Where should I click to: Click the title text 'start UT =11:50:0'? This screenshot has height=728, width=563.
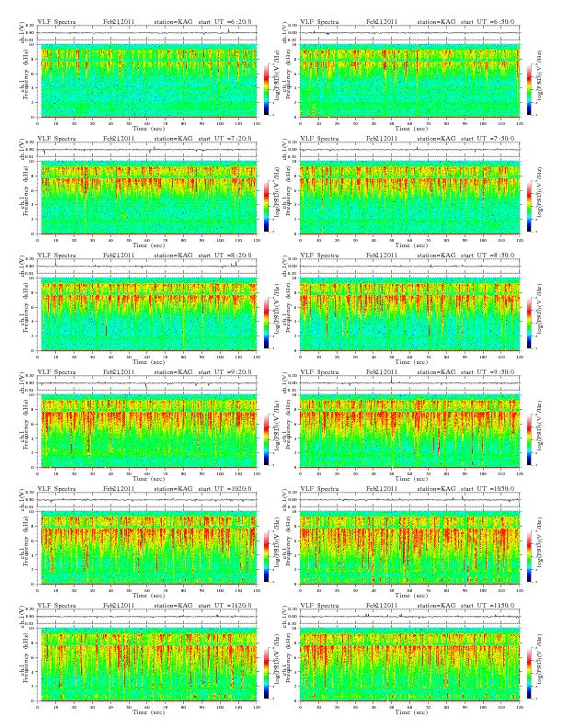pyautogui.click(x=488, y=606)
